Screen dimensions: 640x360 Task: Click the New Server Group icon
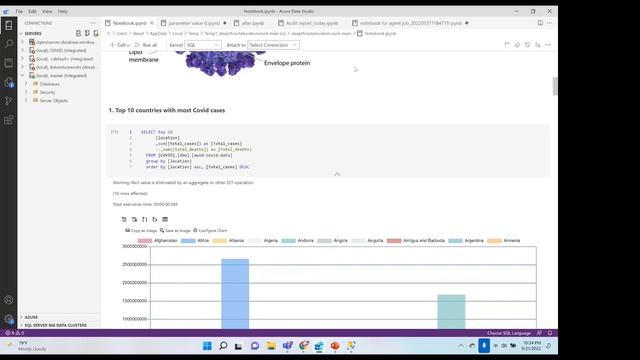pyautogui.click(x=87, y=33)
